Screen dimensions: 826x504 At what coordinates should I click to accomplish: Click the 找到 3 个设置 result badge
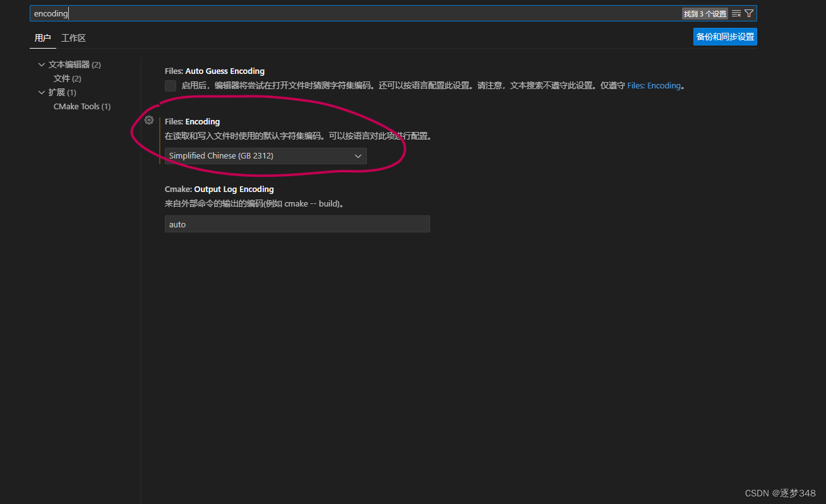(x=705, y=13)
